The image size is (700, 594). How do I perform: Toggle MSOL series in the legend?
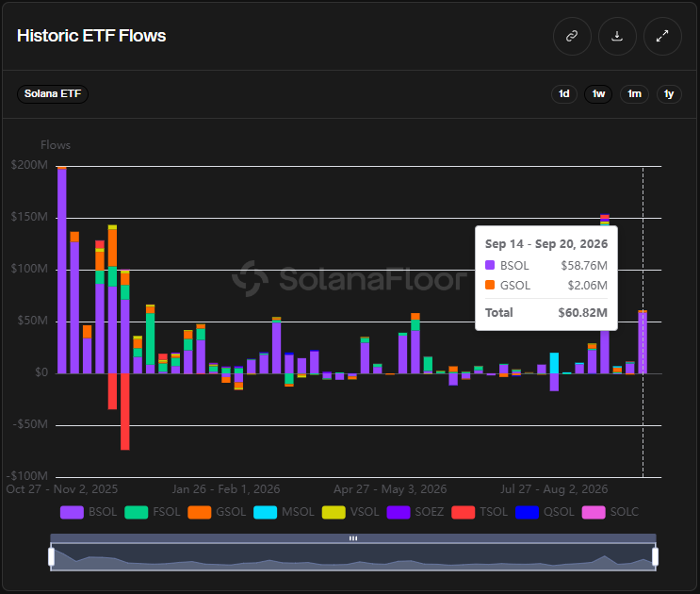[x=284, y=512]
